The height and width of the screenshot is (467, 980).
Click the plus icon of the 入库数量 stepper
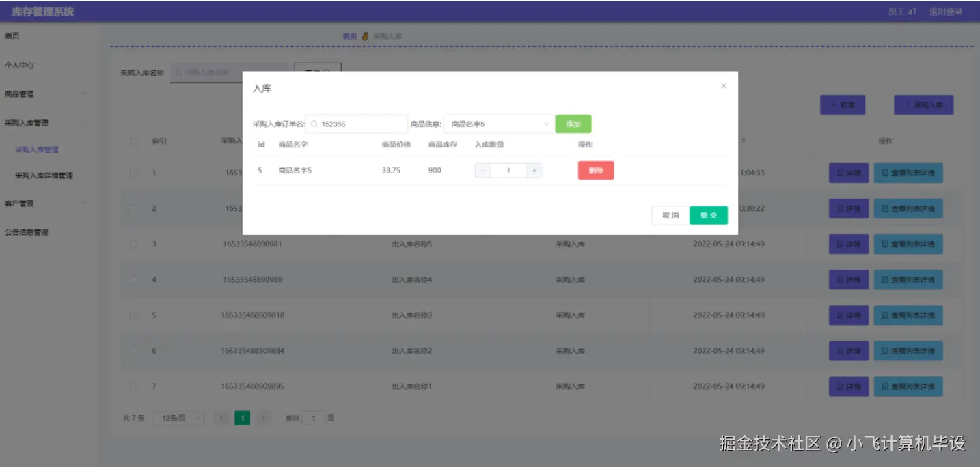click(534, 170)
